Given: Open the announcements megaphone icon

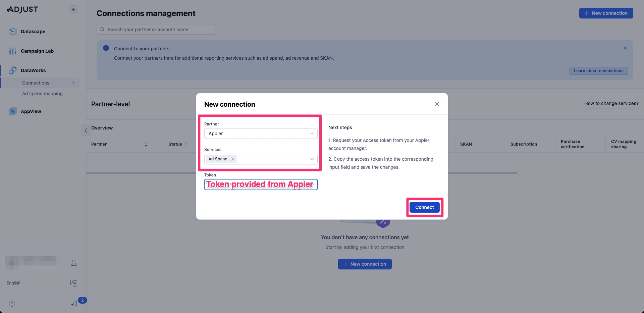Looking at the screenshot, I should click(x=74, y=304).
